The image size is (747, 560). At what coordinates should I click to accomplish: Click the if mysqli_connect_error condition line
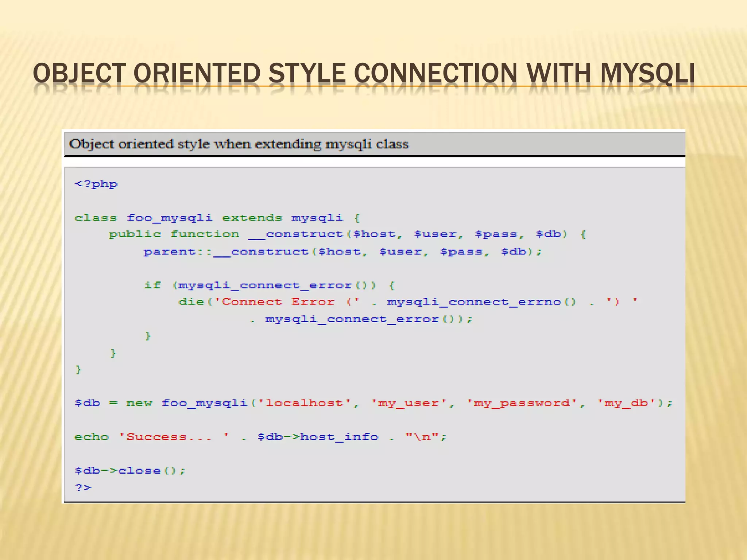pos(269,285)
